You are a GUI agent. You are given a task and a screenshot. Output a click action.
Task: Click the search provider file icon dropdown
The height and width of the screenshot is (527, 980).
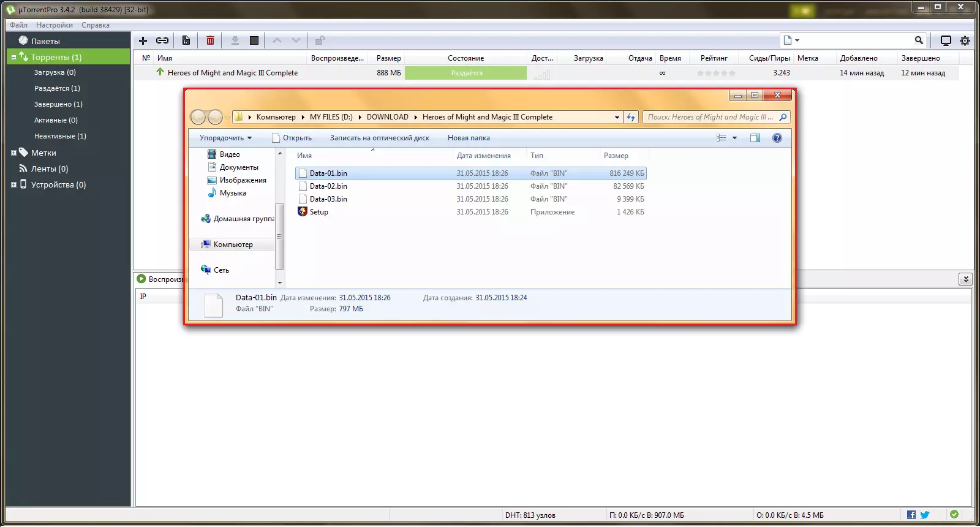tap(791, 40)
